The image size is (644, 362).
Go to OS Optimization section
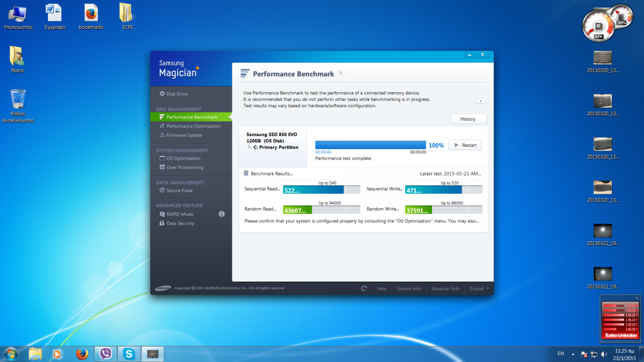click(180, 158)
